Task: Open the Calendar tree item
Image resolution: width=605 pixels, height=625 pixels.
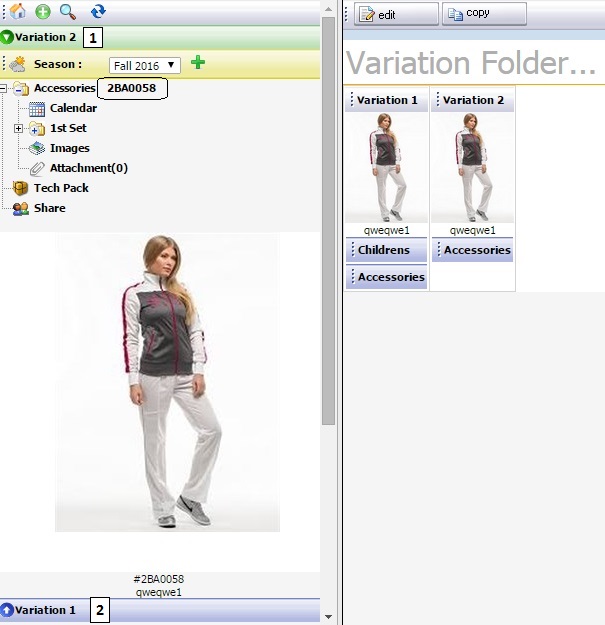Action: pyautogui.click(x=73, y=108)
